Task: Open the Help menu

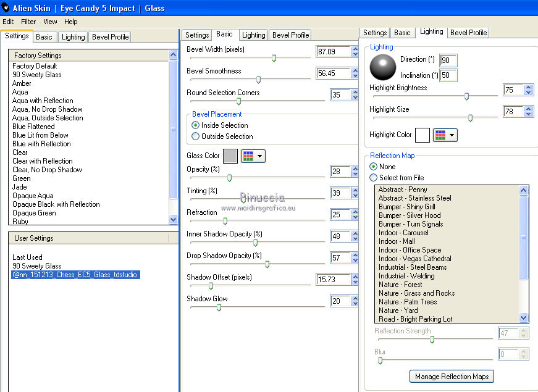Action: 70,22
